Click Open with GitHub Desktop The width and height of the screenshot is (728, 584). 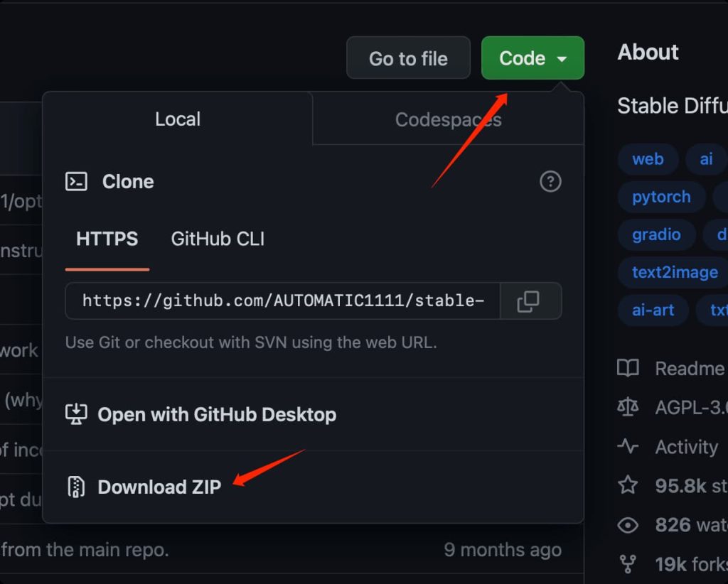[217, 414]
